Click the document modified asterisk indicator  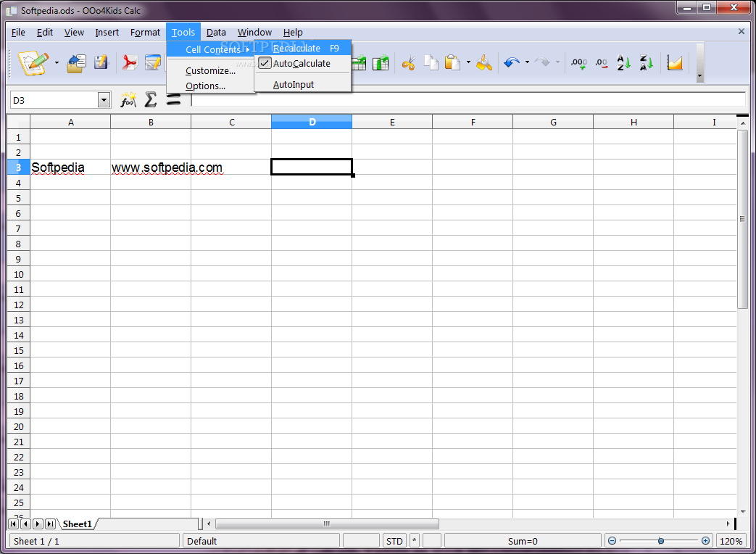coord(414,541)
